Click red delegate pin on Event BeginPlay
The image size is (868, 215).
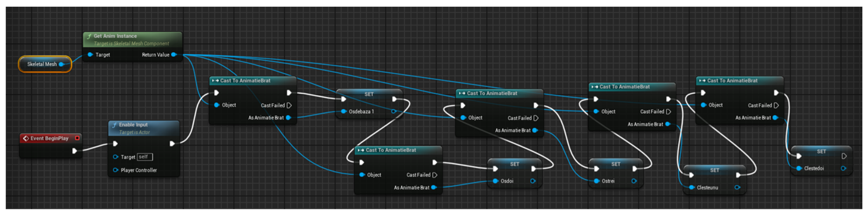tap(77, 138)
